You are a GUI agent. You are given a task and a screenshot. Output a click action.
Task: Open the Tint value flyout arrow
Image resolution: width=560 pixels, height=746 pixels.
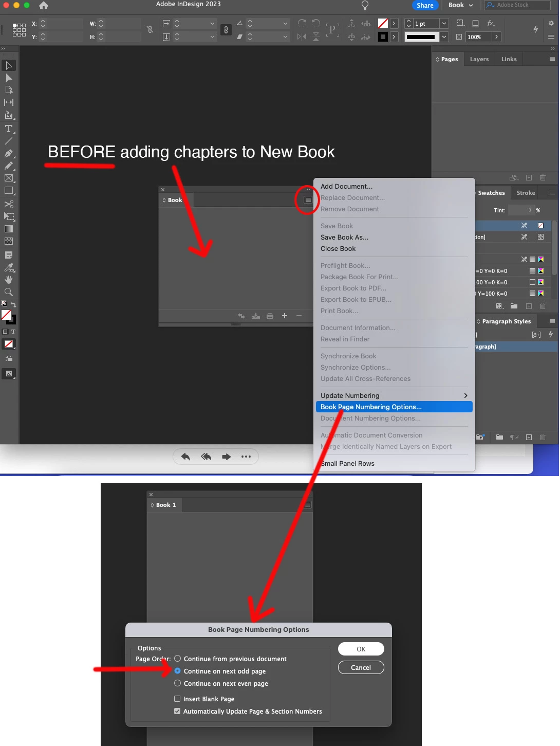(x=530, y=210)
